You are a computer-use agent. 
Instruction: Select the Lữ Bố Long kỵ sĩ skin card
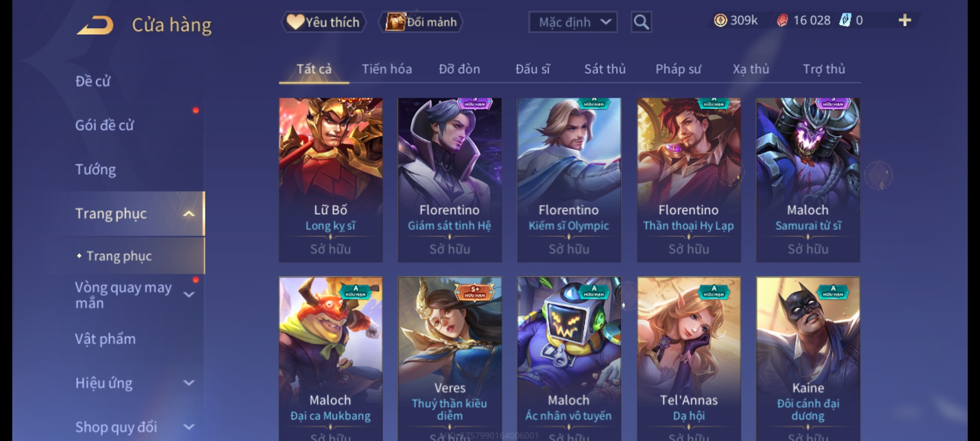click(x=331, y=180)
